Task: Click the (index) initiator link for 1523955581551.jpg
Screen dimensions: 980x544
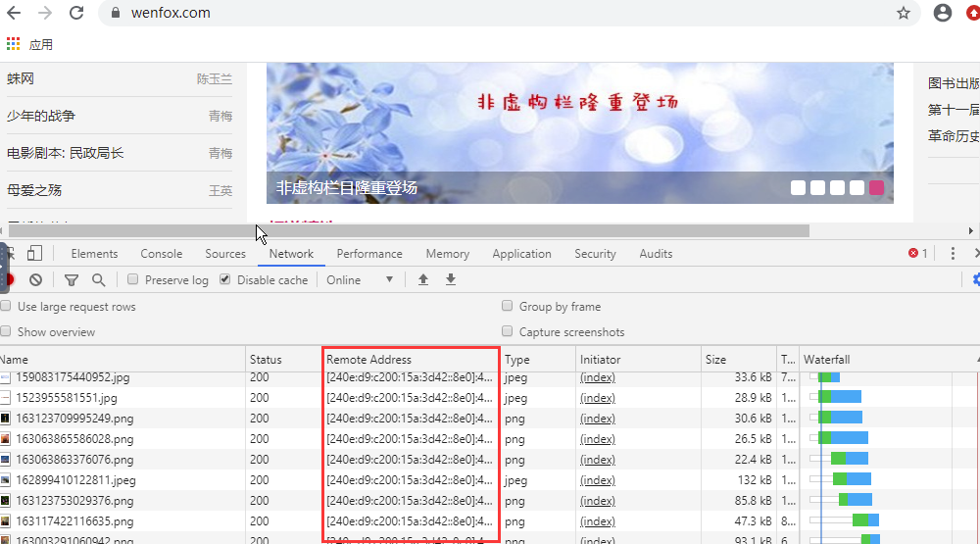Action: tap(598, 398)
